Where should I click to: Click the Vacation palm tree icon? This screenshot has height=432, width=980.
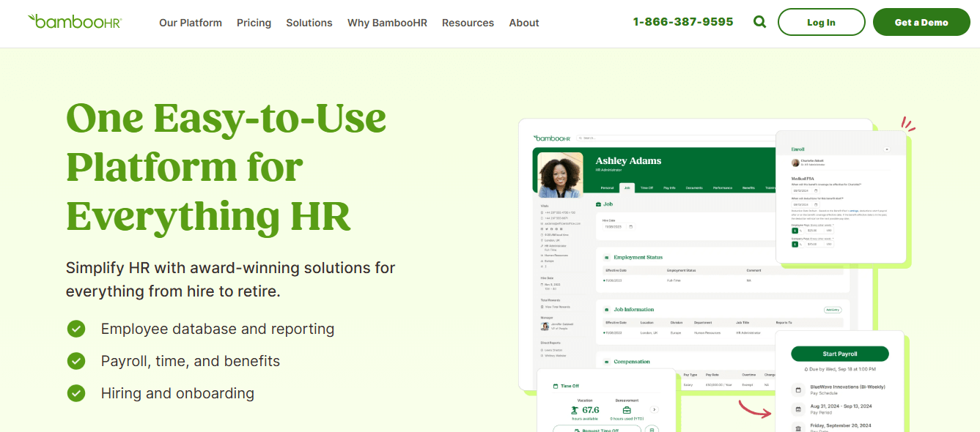click(x=574, y=410)
